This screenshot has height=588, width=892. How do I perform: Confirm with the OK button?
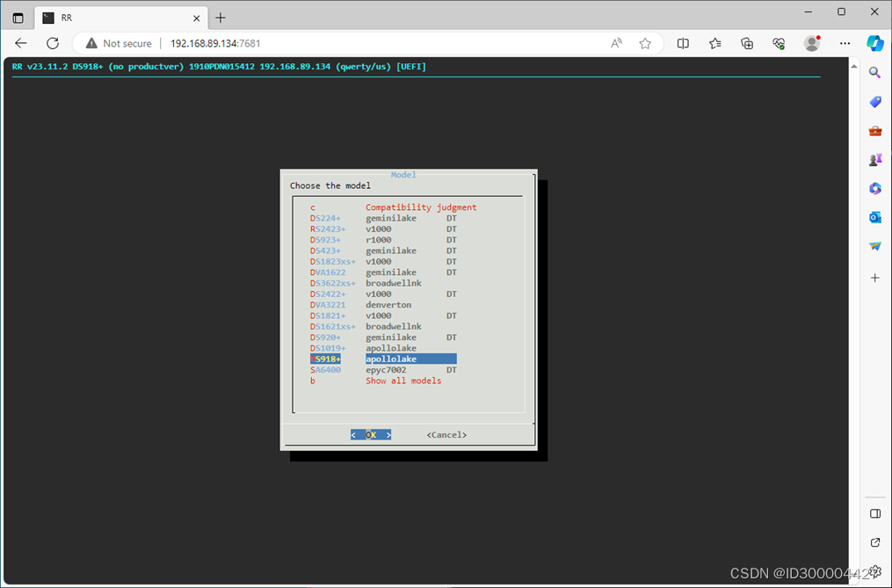point(371,434)
